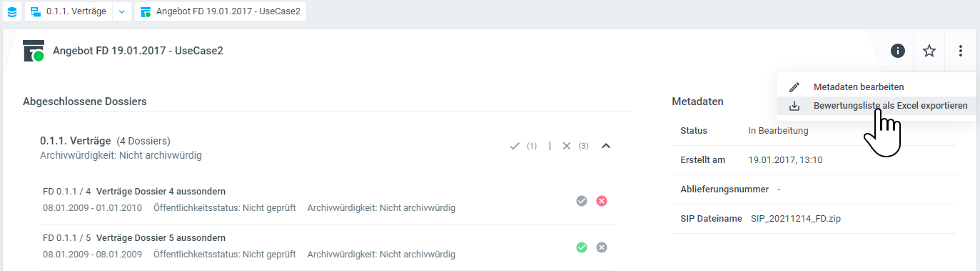Mark Angebot as favorite with the star icon
This screenshot has width=980, height=271.
tap(929, 51)
